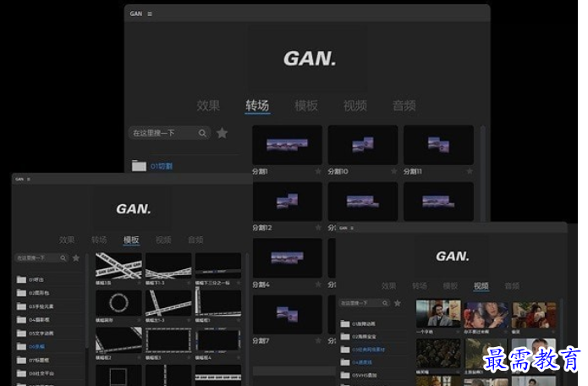The width and height of the screenshot is (588, 386).
Task: Select the 分割4 transition thumbnail
Action: pyautogui.click(x=288, y=258)
